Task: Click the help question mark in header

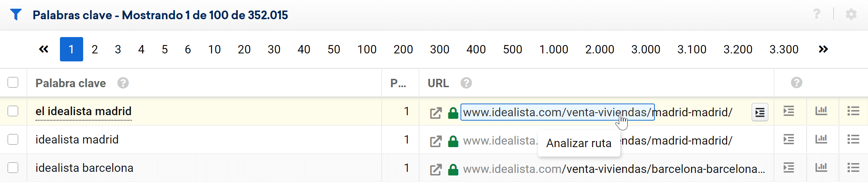Action: pyautogui.click(x=817, y=14)
